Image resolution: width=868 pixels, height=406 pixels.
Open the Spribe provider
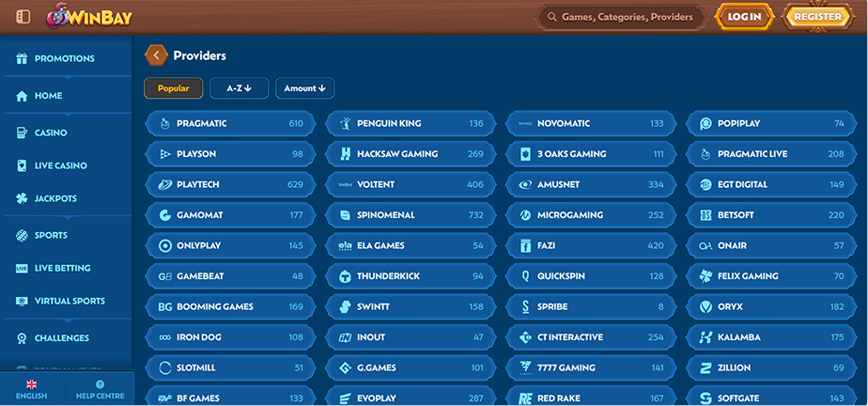591,307
